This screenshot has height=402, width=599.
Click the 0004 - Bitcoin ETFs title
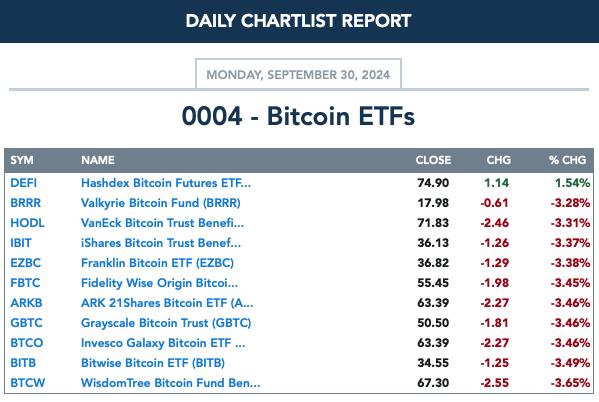tap(298, 116)
